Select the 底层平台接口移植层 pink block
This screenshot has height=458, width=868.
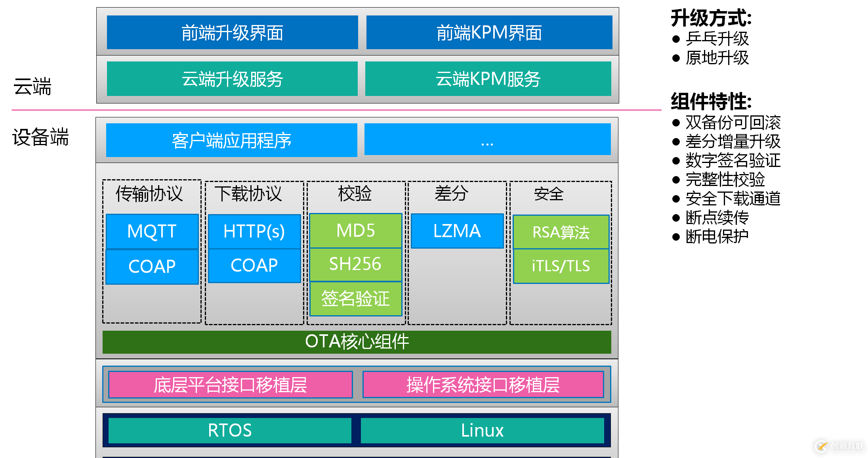230,385
